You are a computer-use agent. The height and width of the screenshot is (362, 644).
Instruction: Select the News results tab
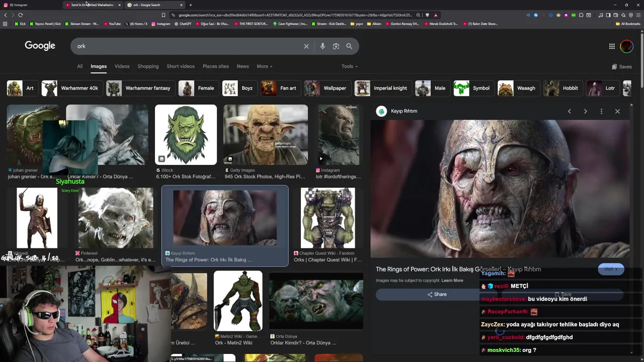[243, 66]
